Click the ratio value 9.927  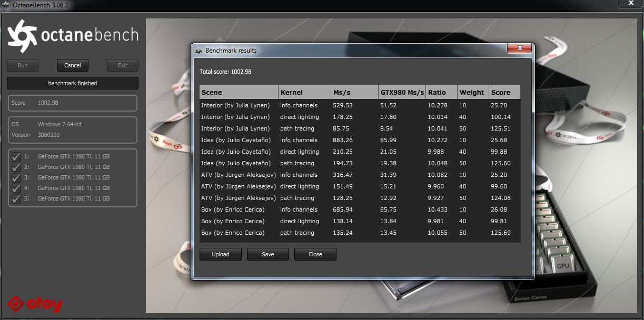[x=435, y=198]
